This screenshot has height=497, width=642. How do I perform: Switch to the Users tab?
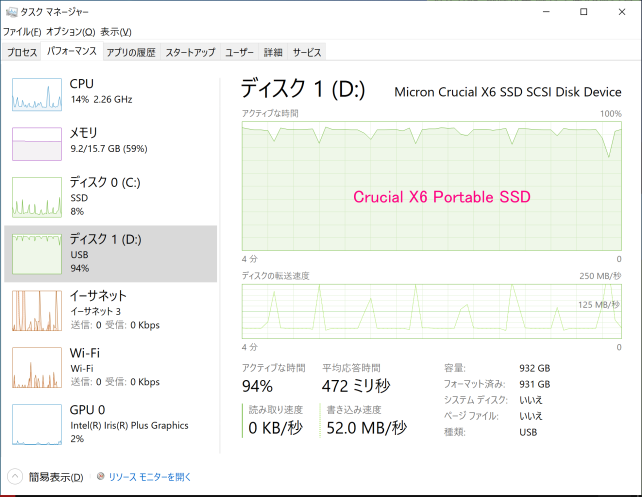coord(239,51)
